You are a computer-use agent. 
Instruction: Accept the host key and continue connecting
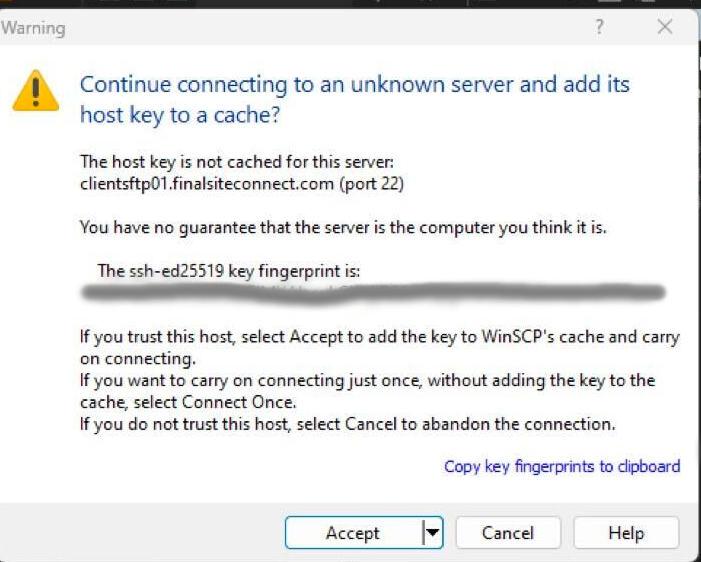(x=353, y=533)
